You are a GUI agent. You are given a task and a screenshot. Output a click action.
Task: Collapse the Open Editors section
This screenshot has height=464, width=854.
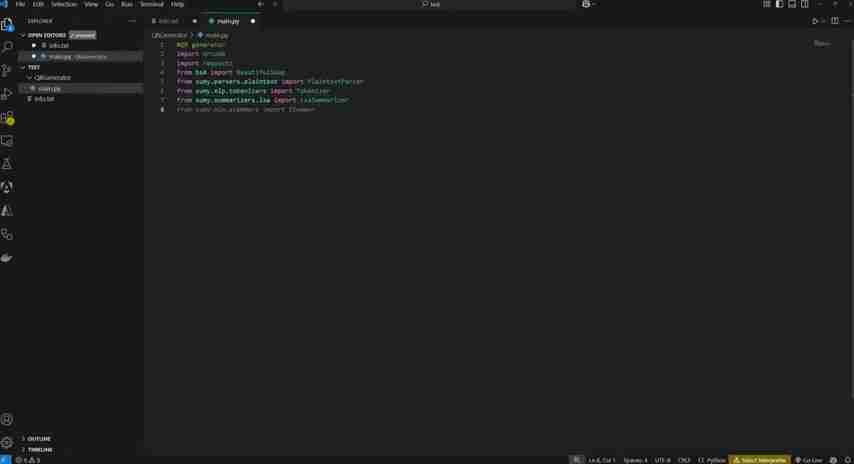(47, 35)
